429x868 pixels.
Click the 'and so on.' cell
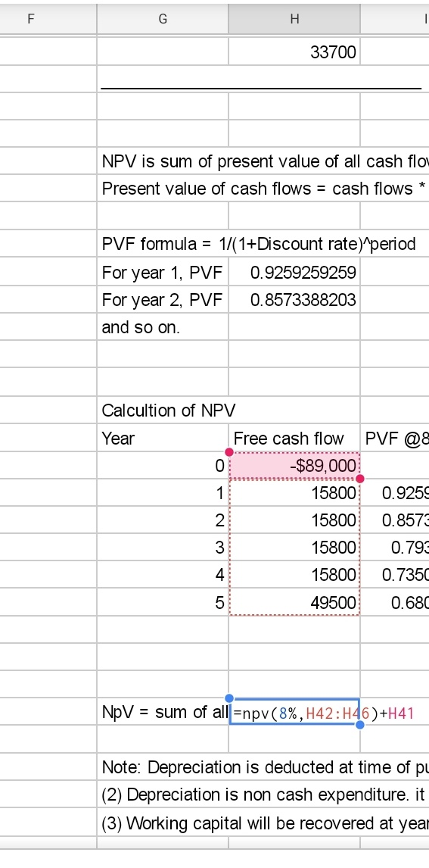[163, 327]
